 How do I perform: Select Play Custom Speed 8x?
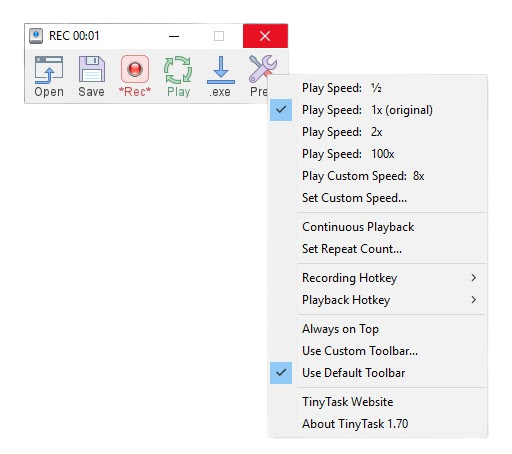pos(378,176)
